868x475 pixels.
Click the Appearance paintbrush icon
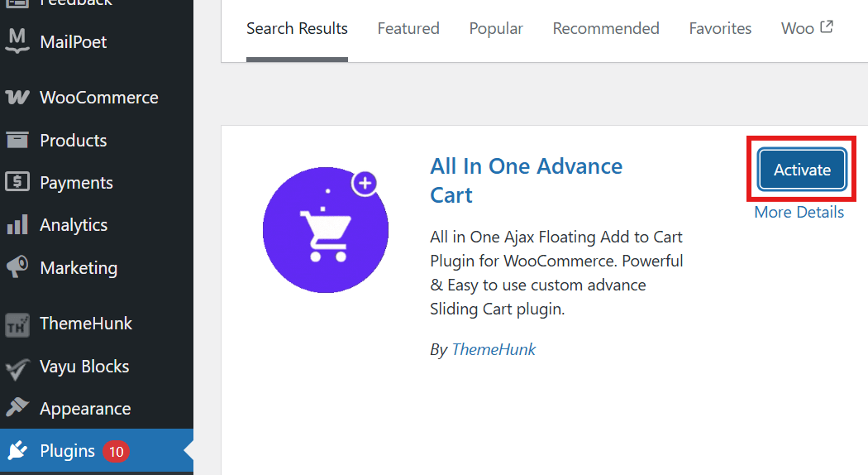pyautogui.click(x=17, y=409)
